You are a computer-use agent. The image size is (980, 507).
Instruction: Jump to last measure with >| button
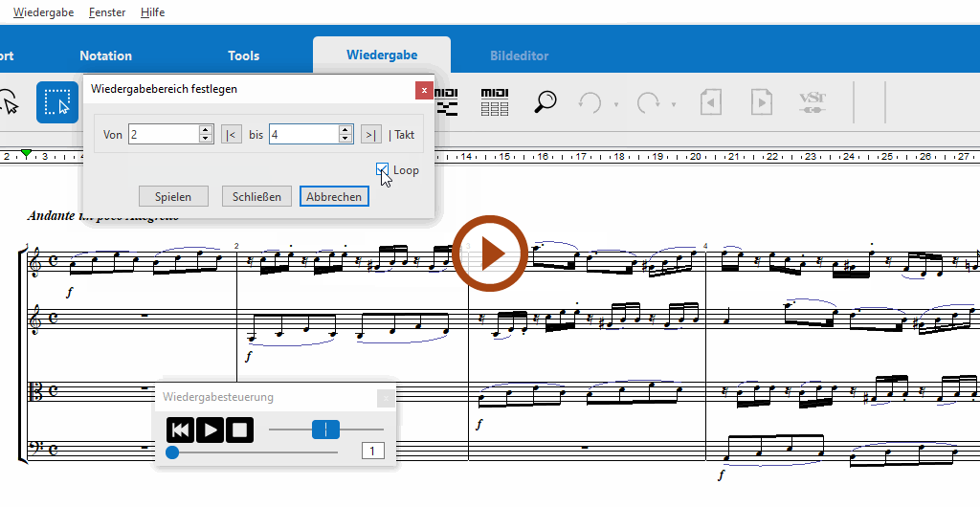(371, 135)
